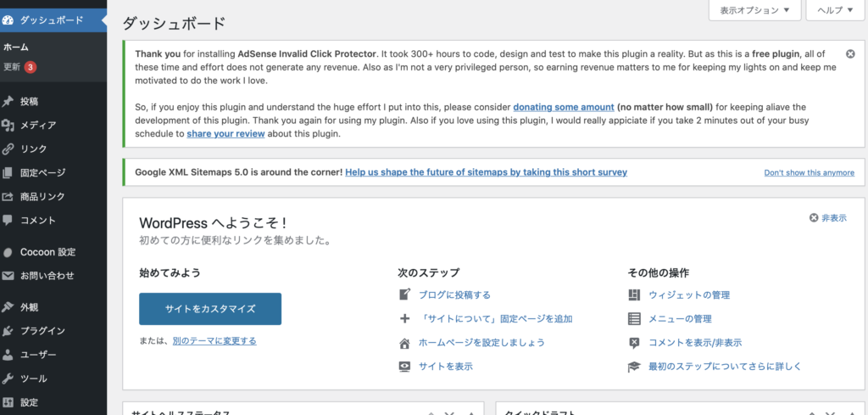Open the プラグイン menu
868x415 pixels.
53,331
